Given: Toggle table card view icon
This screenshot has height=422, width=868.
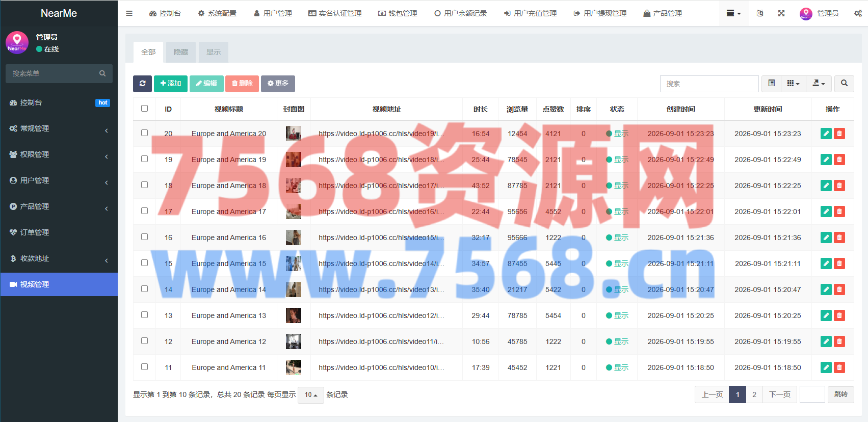Looking at the screenshot, I should (772, 84).
